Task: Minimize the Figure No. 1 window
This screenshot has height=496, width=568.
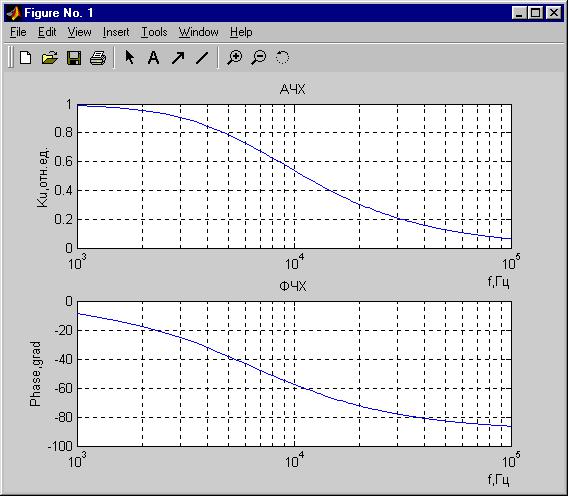Action: point(519,13)
